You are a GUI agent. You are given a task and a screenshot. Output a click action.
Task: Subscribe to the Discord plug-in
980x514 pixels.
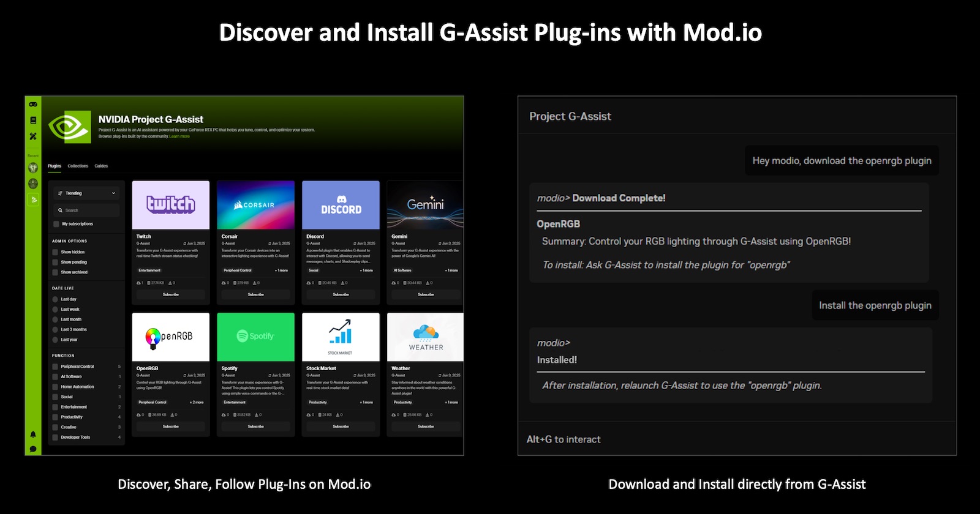pyautogui.click(x=341, y=294)
